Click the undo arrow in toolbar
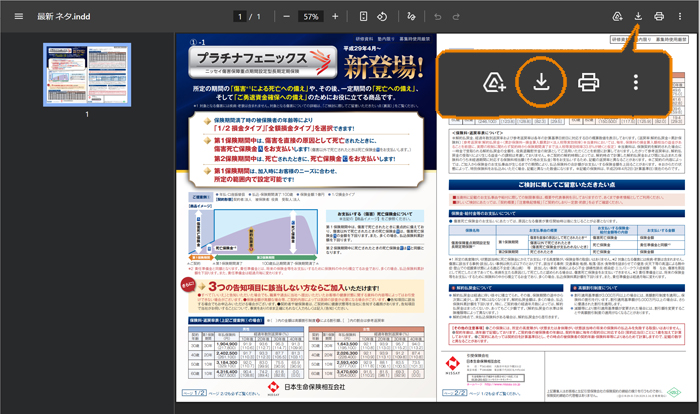This screenshot has height=414, width=700. (x=439, y=16)
